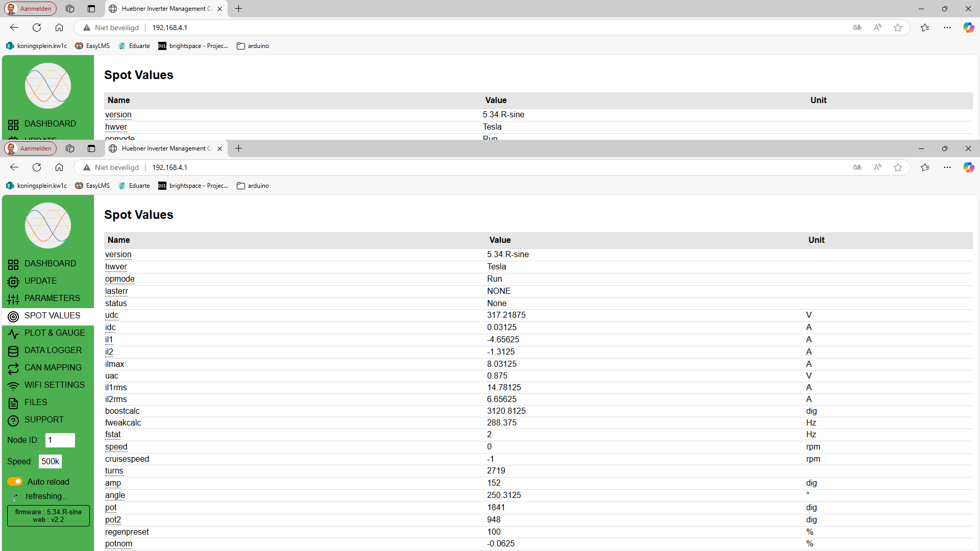Select the SPOT VALUES menu item
The image size is (980, 551).
coord(52,315)
